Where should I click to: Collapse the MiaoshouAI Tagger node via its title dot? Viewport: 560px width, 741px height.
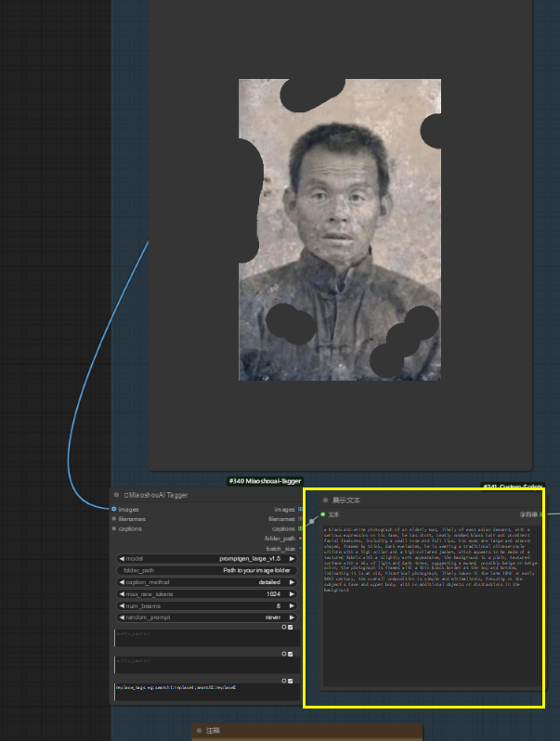[118, 496]
